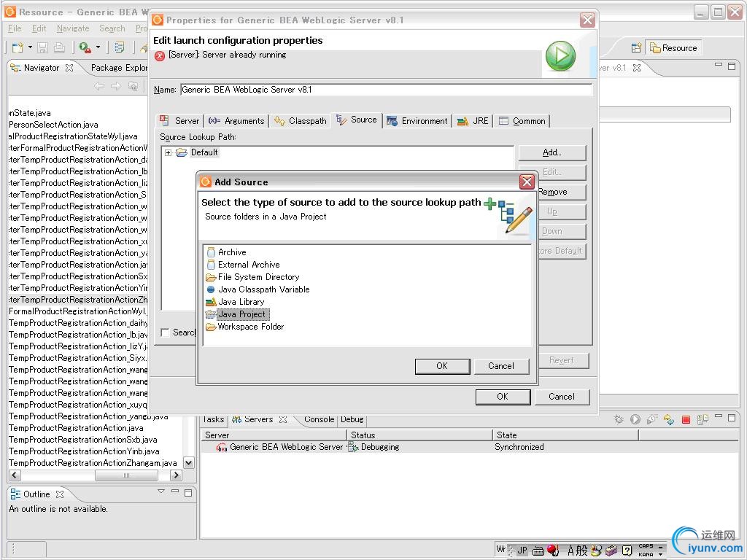Click the New wizard icon in main toolbar
Image resolution: width=747 pixels, height=560 pixels.
(18, 47)
